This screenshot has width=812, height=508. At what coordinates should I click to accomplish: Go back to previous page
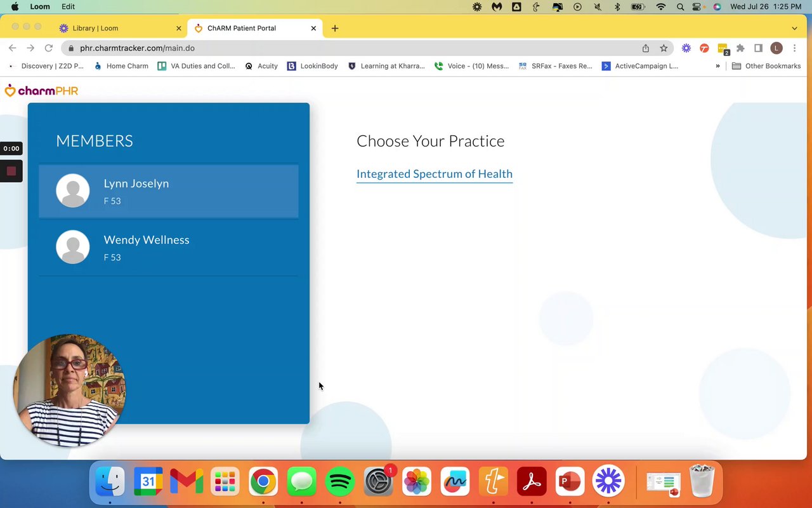pyautogui.click(x=13, y=48)
